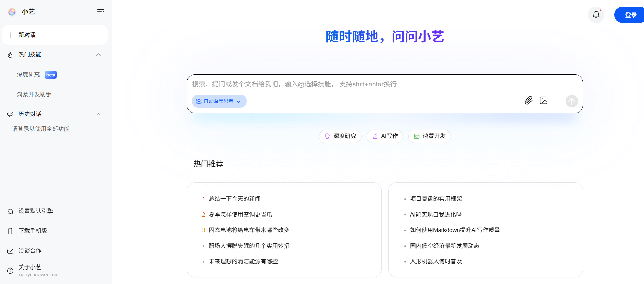
Task: Select 未来理想的清洁能源有哪些
Action: (x=243, y=261)
